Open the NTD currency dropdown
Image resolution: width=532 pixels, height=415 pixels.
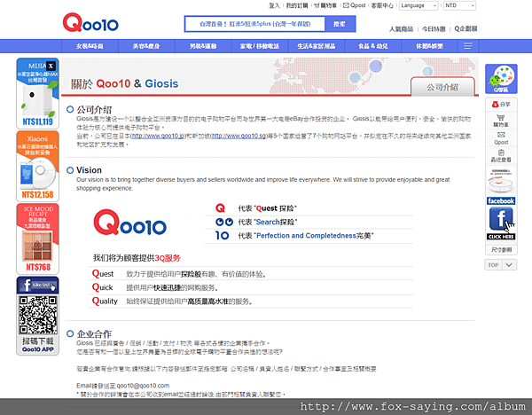(459, 5)
